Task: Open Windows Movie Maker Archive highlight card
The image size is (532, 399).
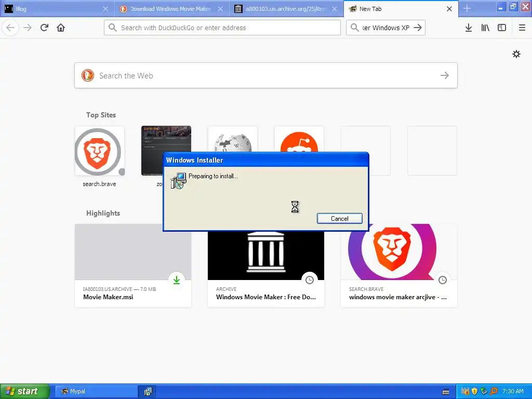Action: click(265, 270)
